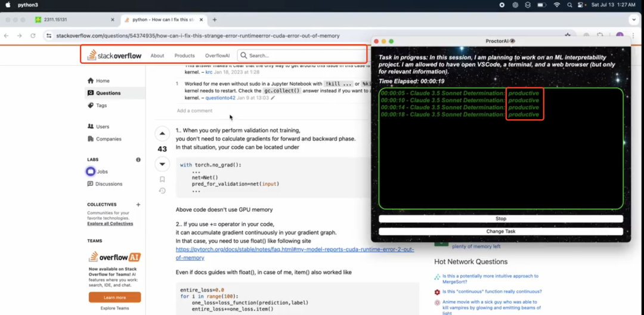
Task: Click the Stack Overflow logo
Action: [114, 55]
